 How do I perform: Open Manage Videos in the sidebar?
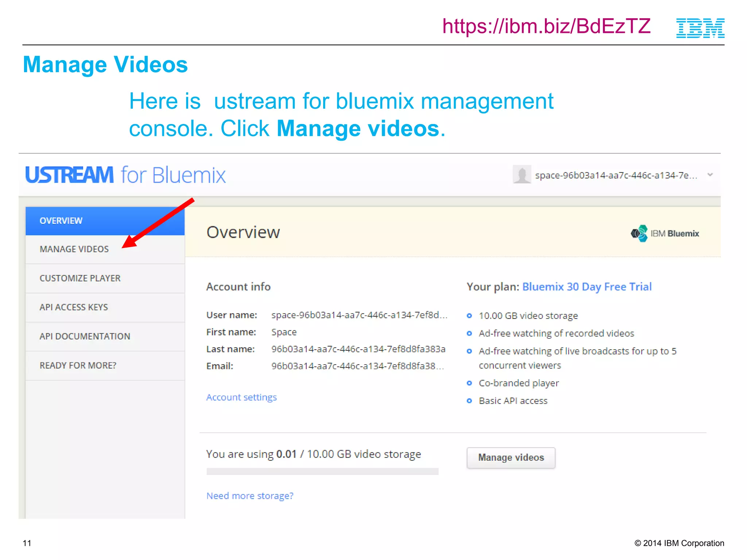tap(105, 249)
